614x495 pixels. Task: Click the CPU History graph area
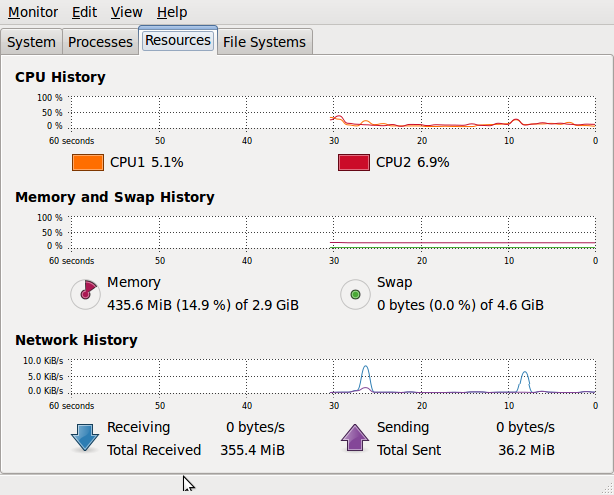(x=333, y=113)
